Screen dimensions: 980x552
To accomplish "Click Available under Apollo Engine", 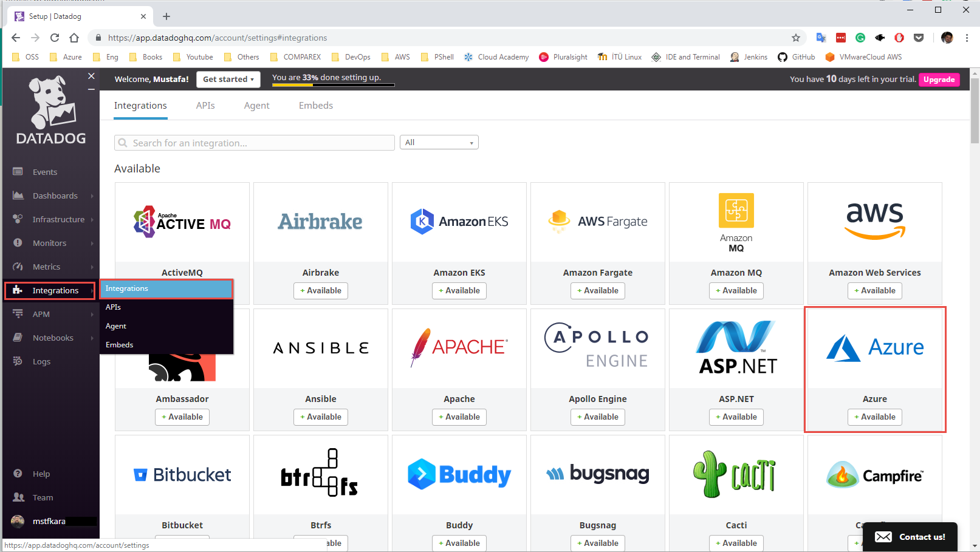I will (598, 417).
